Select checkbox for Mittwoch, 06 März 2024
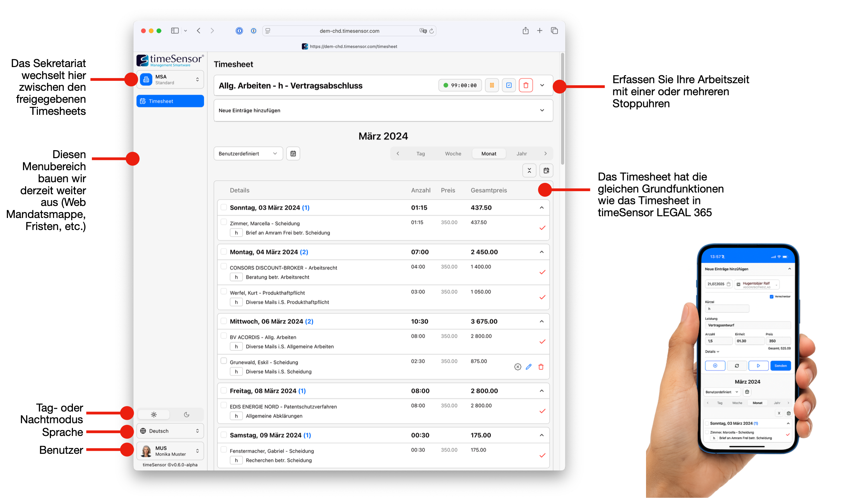The image size is (849, 504). [x=224, y=321]
